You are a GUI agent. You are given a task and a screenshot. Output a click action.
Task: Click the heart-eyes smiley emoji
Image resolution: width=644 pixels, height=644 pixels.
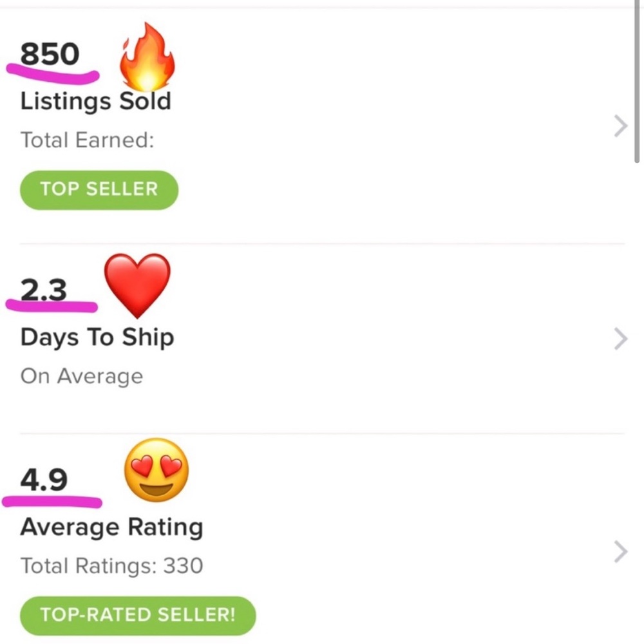click(x=156, y=470)
